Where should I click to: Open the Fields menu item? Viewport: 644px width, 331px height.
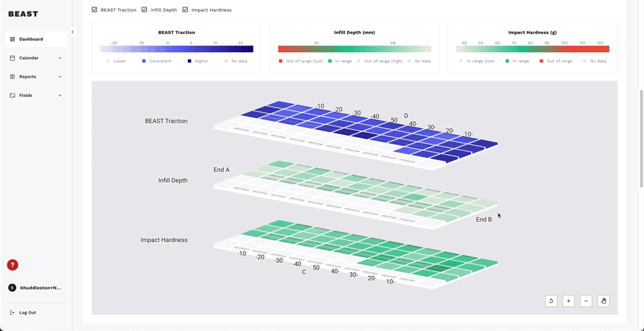click(36, 96)
